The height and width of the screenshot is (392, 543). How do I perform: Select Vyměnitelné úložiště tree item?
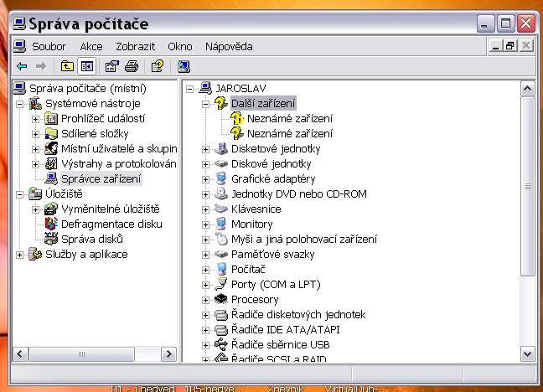point(111,209)
